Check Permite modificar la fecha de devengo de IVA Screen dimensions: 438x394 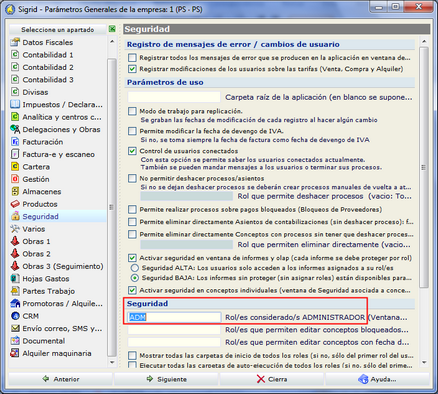pyautogui.click(x=132, y=131)
